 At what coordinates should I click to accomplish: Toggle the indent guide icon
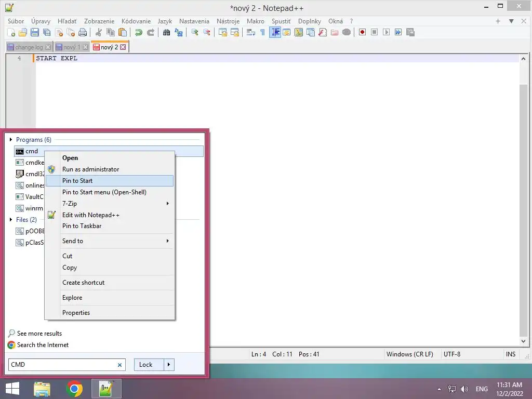point(275,32)
